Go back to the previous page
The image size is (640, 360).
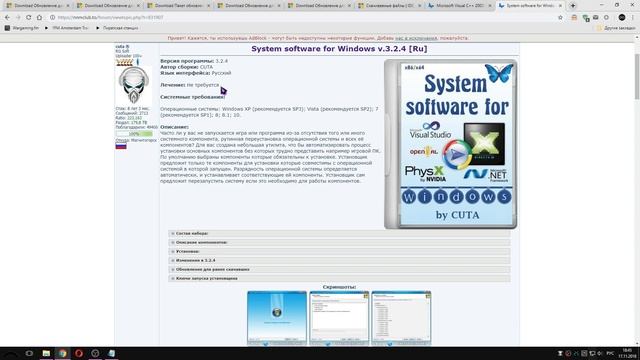(7, 18)
